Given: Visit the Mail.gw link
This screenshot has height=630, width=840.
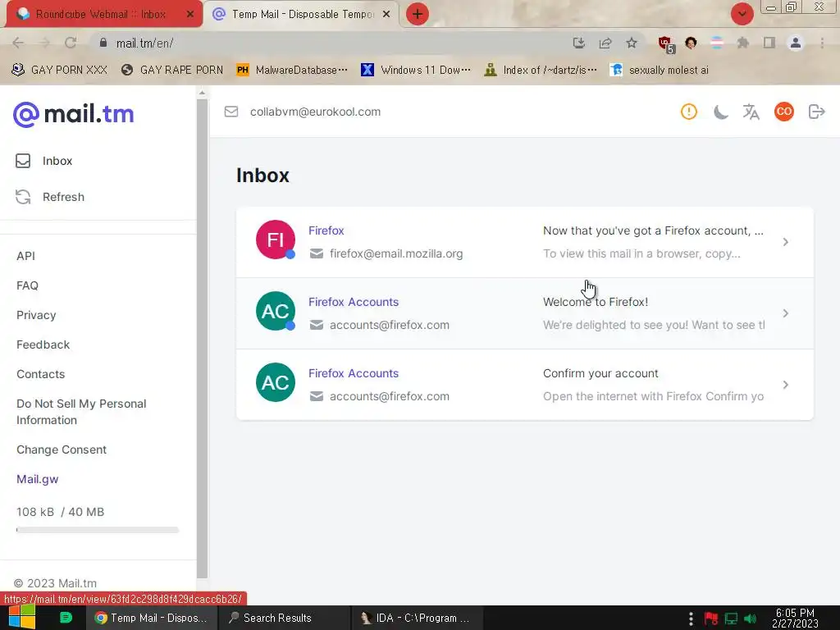Looking at the screenshot, I should click(x=38, y=479).
